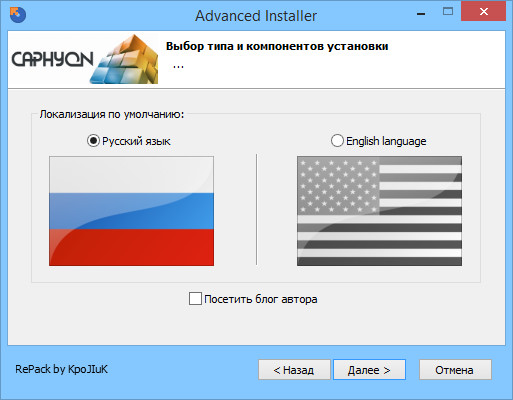Click the Caphyon cube logo

click(x=124, y=59)
